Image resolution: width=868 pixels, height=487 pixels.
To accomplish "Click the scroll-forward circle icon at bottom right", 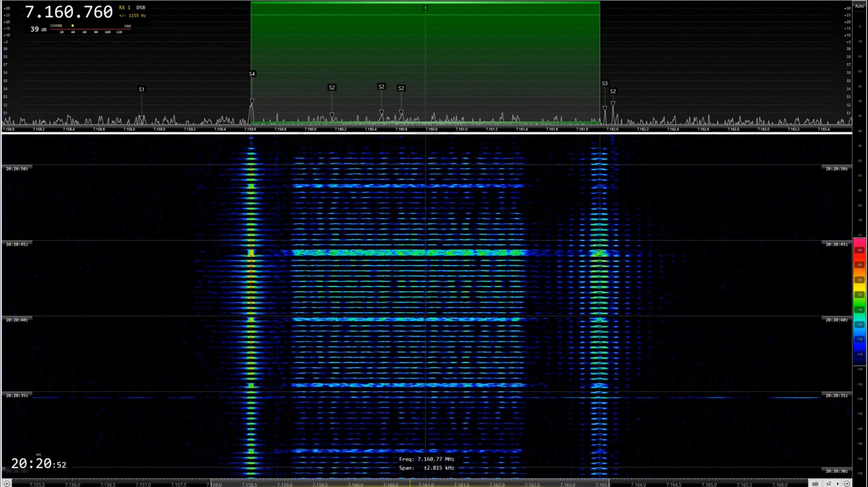I will point(847,484).
